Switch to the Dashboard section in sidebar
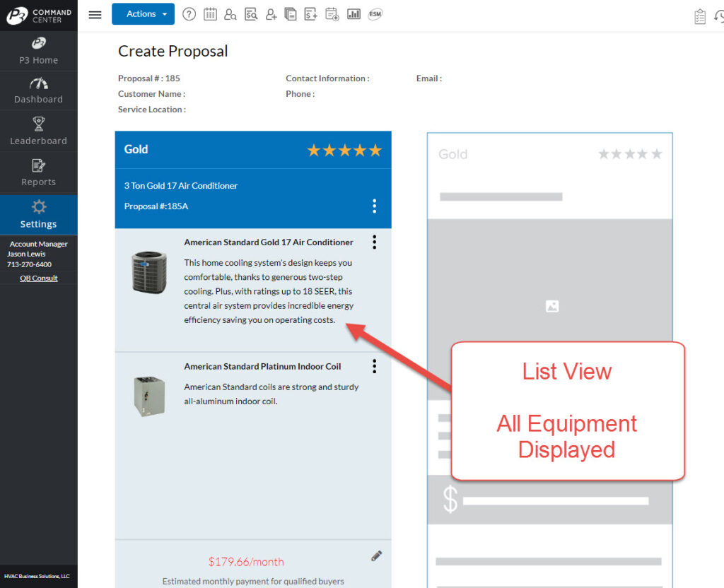Image resolution: width=724 pixels, height=588 pixels. tap(39, 90)
